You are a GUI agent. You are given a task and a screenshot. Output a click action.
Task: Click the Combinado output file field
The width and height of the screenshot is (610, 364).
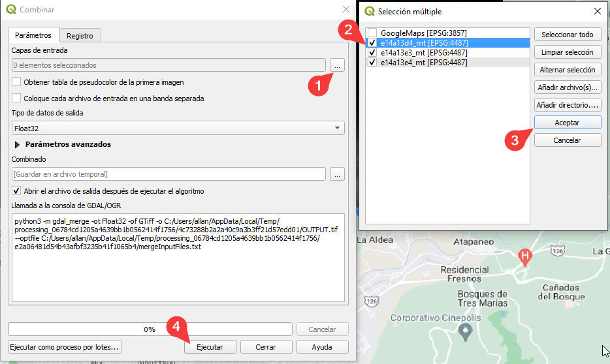point(169,174)
